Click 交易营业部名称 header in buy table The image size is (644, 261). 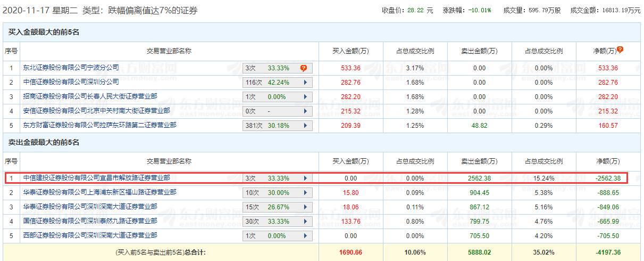click(169, 51)
